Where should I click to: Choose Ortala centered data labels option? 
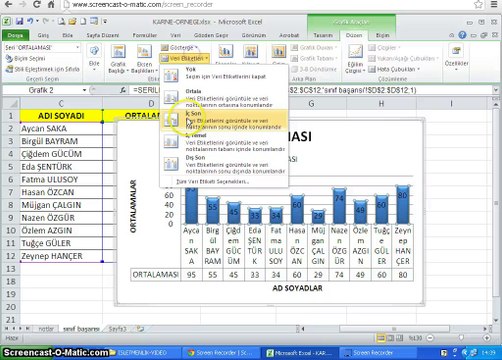pyautogui.click(x=224, y=98)
